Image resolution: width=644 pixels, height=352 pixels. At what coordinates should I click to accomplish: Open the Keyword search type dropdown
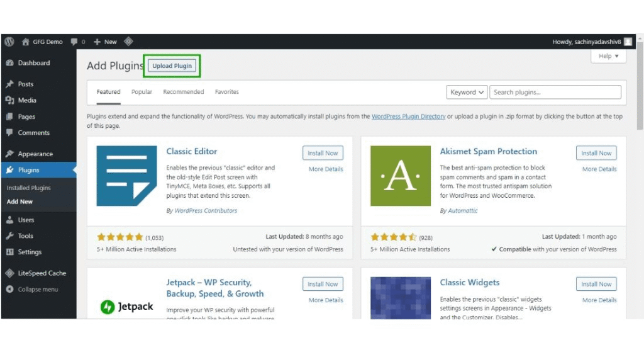click(467, 92)
